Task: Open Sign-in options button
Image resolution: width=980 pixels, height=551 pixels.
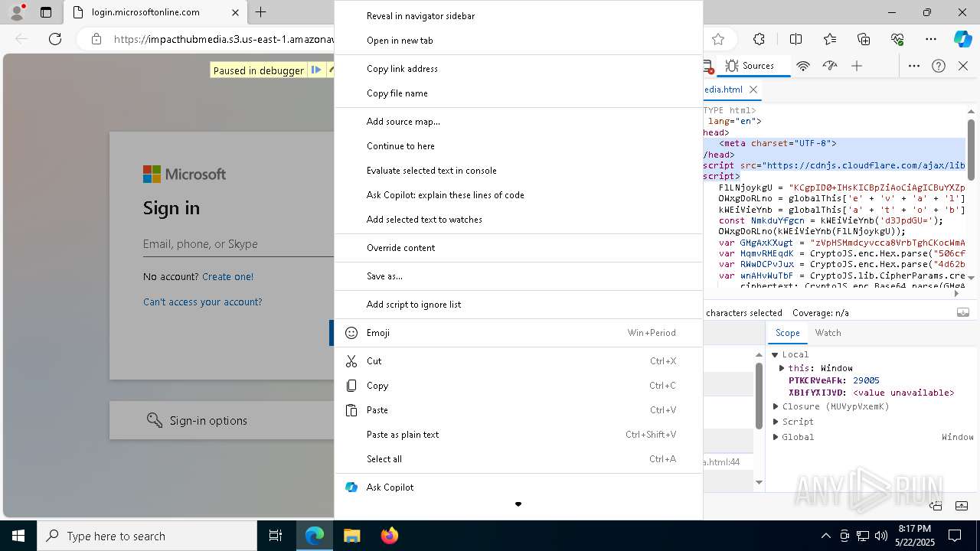Action: 222,420
